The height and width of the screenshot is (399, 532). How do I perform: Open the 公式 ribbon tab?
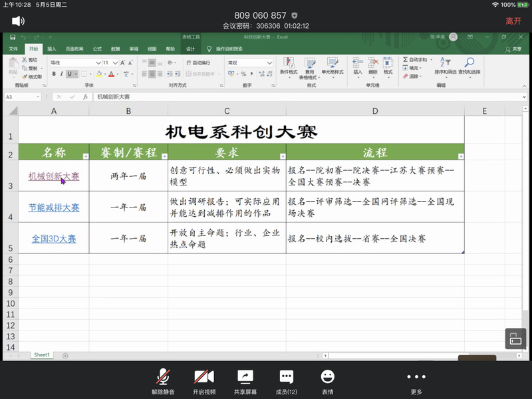97,49
